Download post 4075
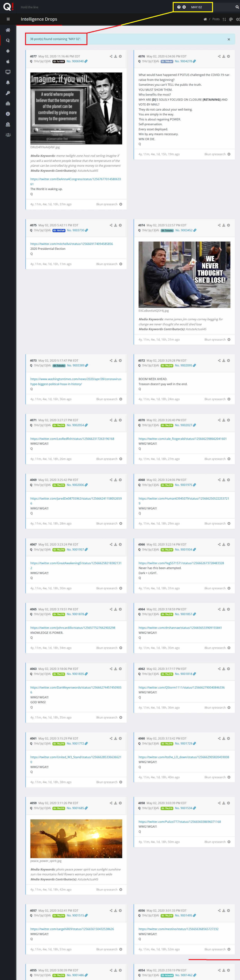The width and height of the screenshot is (240, 980). 115,225
